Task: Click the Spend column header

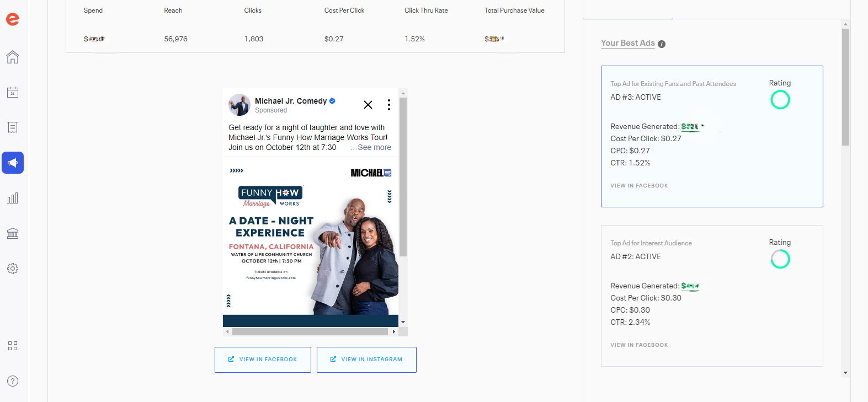Action: (x=93, y=10)
